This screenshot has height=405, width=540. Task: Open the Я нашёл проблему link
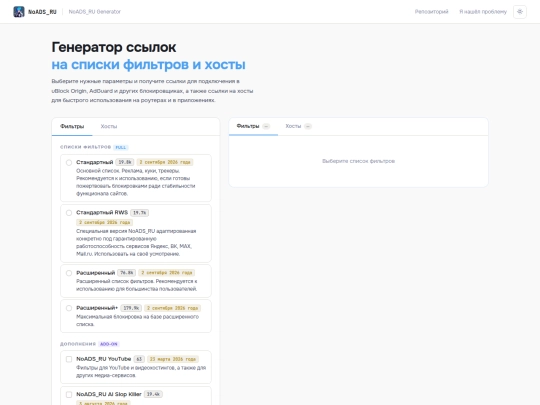click(x=483, y=12)
